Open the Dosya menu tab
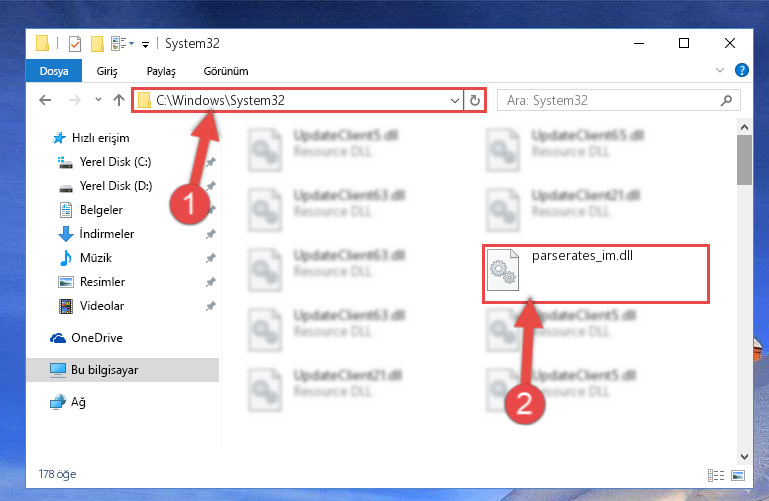769x501 pixels. [54, 71]
